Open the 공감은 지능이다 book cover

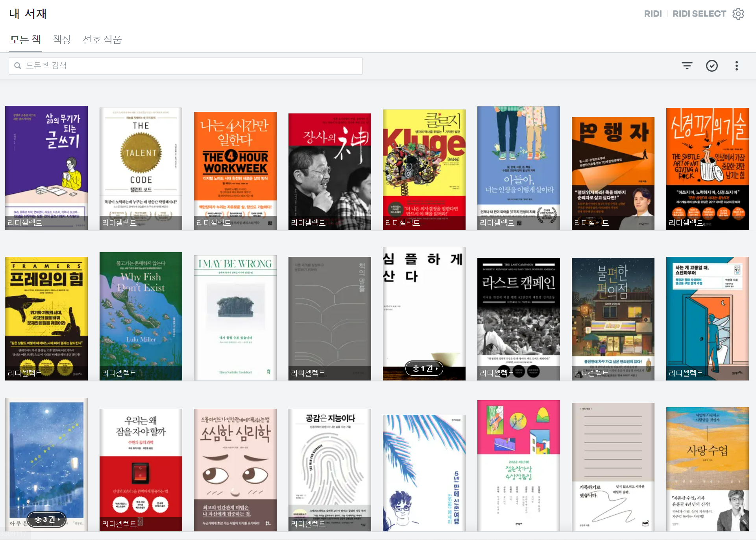click(x=330, y=470)
